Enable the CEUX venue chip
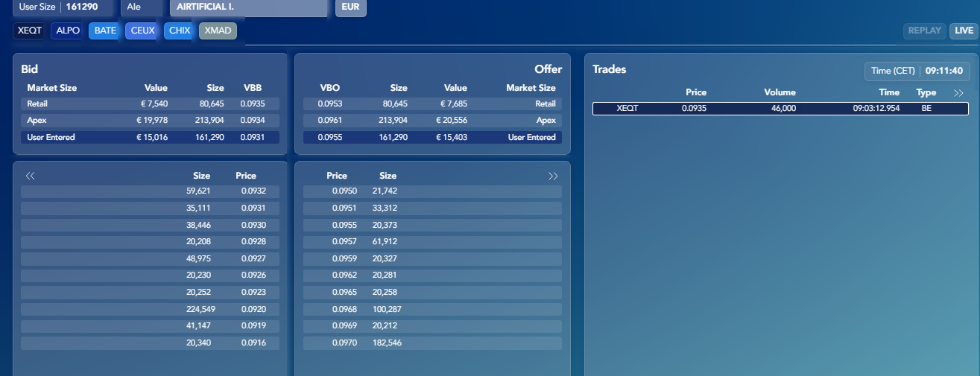 (x=142, y=31)
